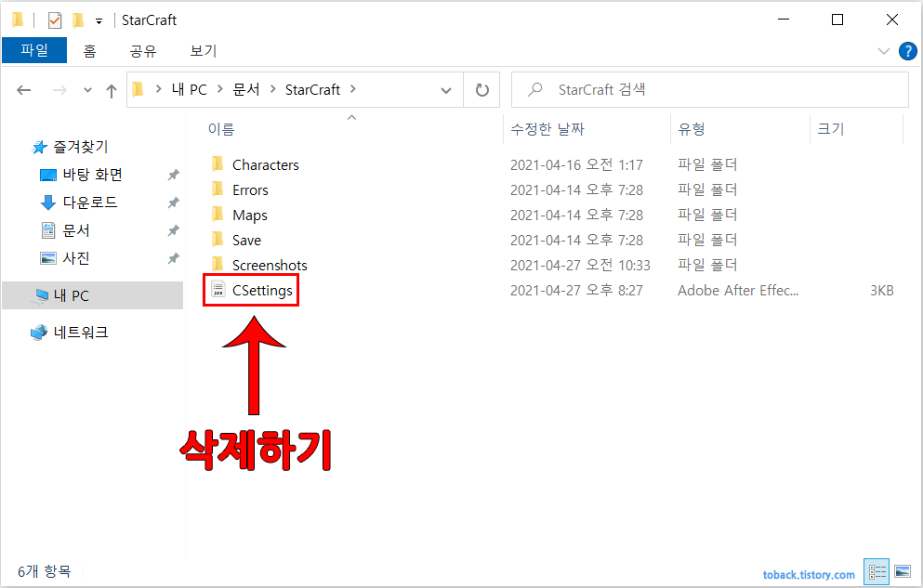Open the recent locations dropdown
923x588 pixels.
tap(87, 90)
